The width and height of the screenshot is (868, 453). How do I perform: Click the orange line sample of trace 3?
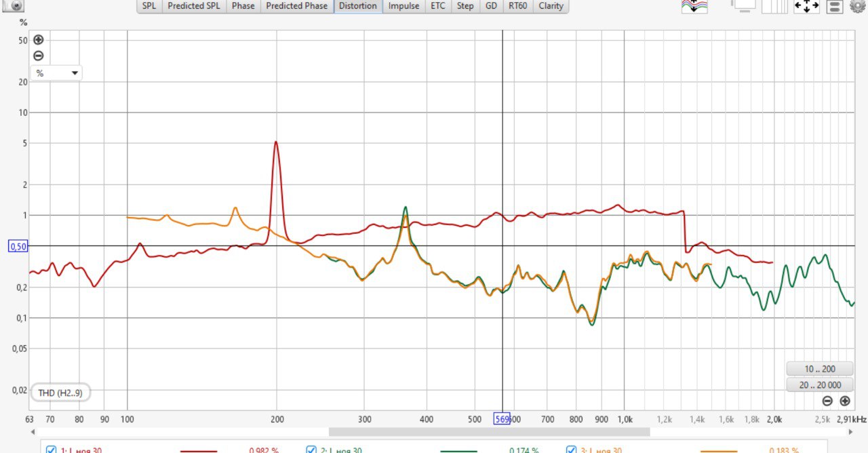719,450
